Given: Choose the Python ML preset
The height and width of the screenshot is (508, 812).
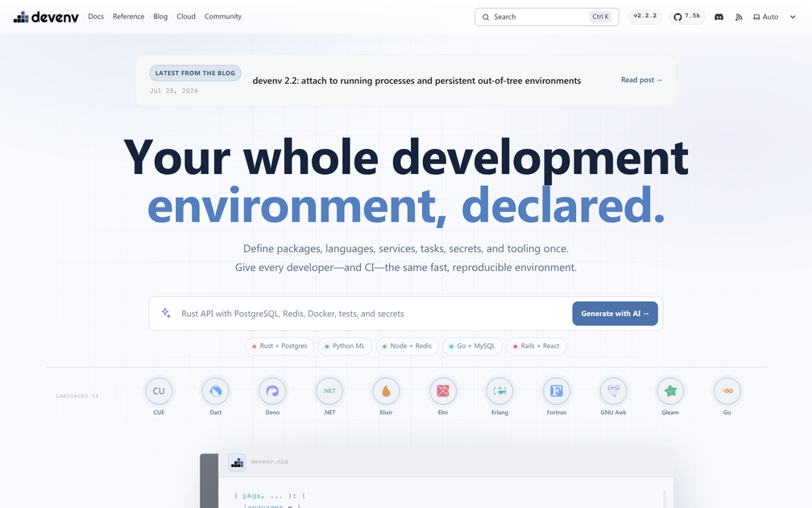Looking at the screenshot, I should tap(345, 346).
